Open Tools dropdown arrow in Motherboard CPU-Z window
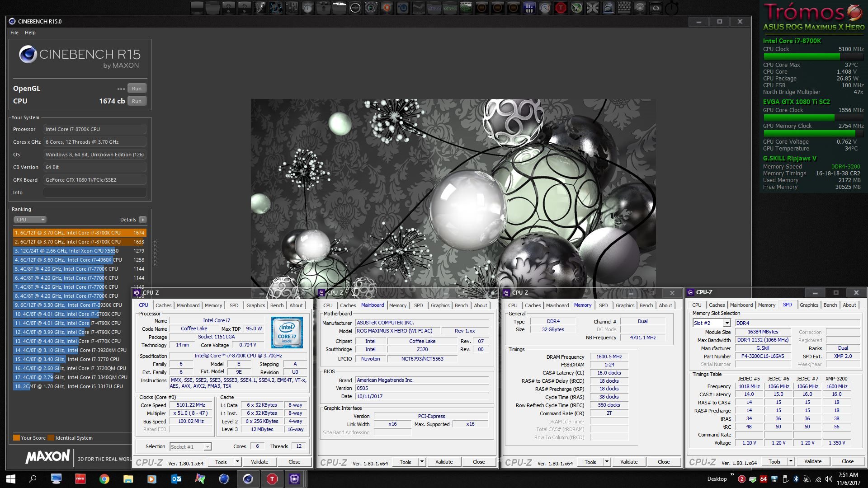Viewport: 868px width, 488px height. pyautogui.click(x=422, y=462)
